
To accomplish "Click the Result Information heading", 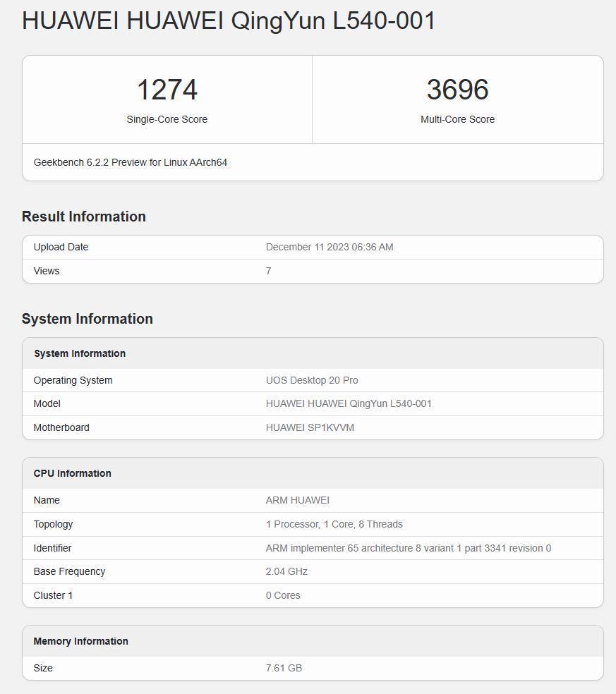I will 84,217.
